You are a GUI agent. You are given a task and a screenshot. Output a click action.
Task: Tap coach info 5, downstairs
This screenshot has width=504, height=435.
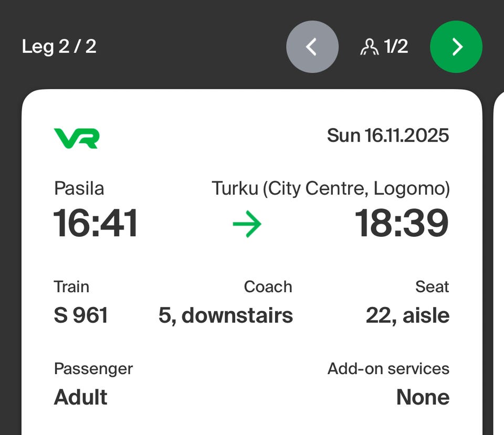tap(226, 315)
